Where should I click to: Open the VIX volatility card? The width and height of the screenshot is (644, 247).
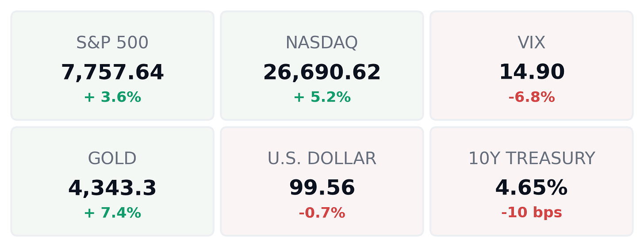coord(532,65)
